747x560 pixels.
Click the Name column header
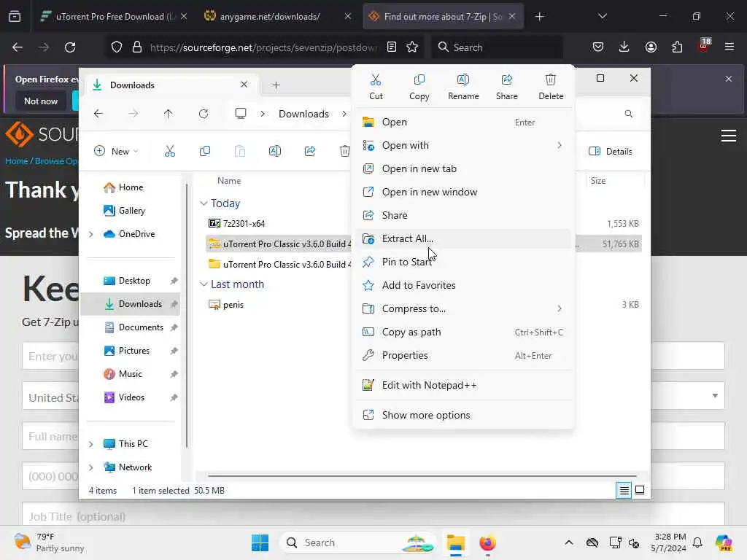click(x=229, y=181)
